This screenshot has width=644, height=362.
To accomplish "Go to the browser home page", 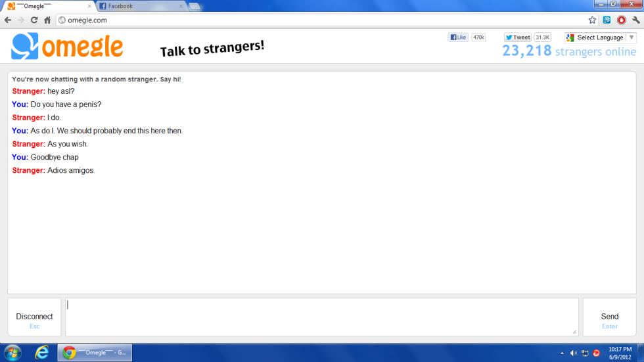I will 47,20.
